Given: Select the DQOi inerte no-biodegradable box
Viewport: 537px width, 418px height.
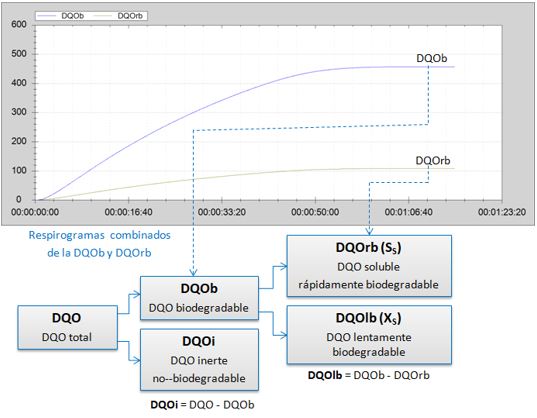Looking at the screenshot, I should [199, 359].
